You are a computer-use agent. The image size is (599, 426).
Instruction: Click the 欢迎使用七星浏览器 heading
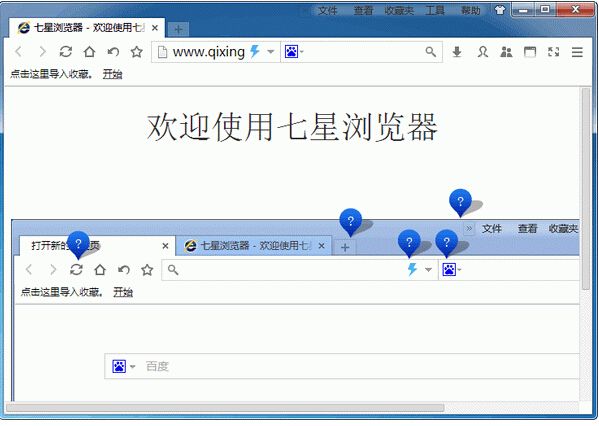point(292,127)
